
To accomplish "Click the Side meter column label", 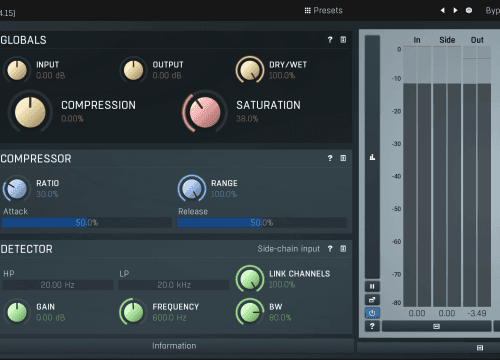I will pos(447,40).
